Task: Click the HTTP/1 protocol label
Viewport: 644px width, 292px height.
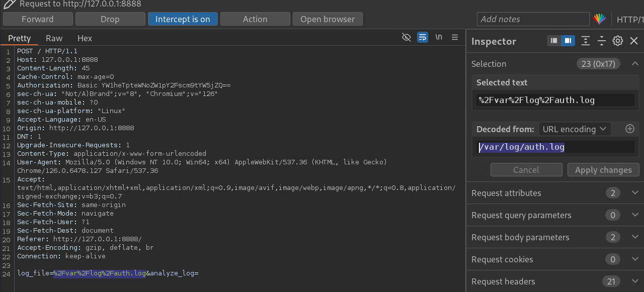Action: (630, 20)
